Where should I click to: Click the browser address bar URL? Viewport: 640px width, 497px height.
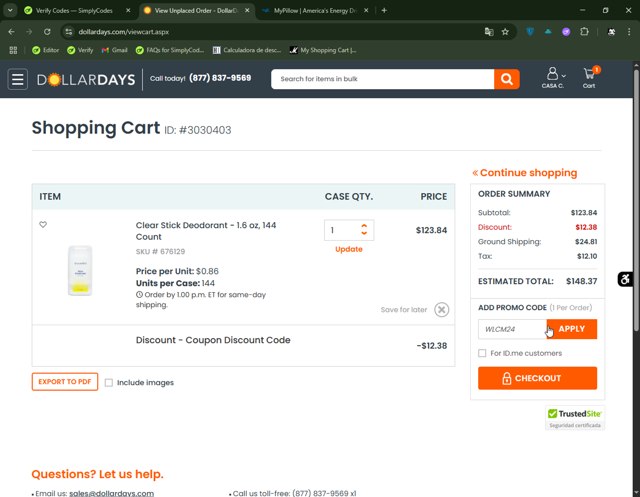(x=124, y=32)
